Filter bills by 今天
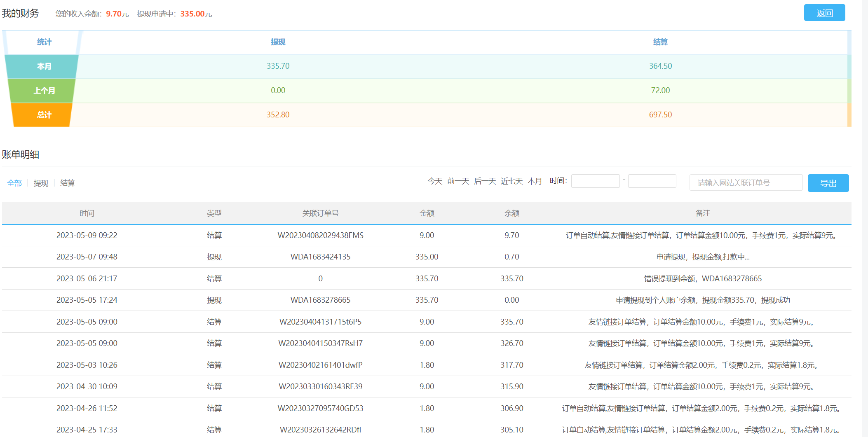868x437 pixels. coord(435,181)
